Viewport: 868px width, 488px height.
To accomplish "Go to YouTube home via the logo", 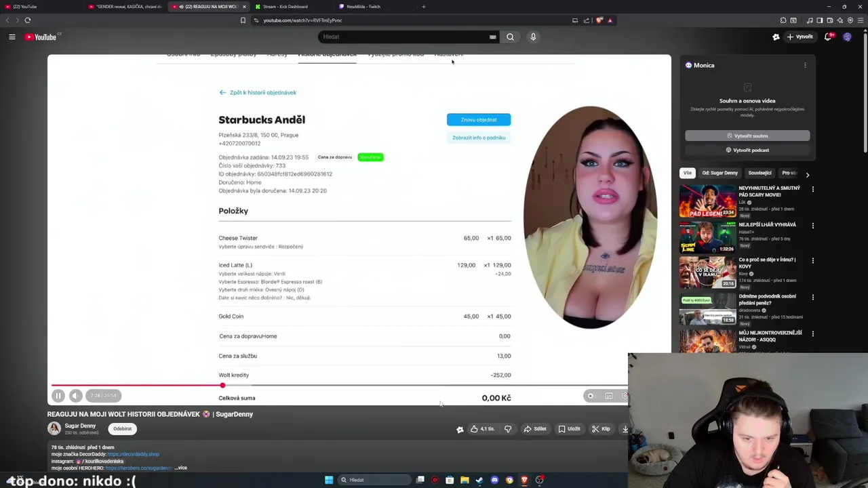I will coord(41,37).
